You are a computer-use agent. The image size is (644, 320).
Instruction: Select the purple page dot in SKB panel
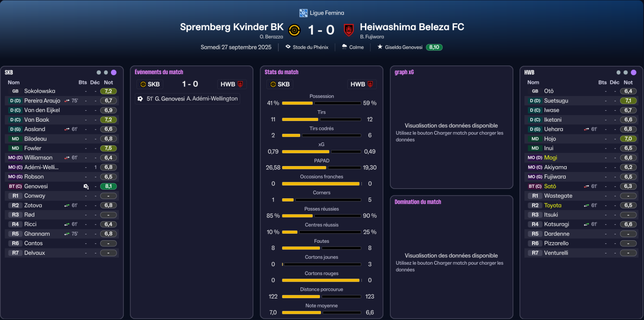click(114, 72)
